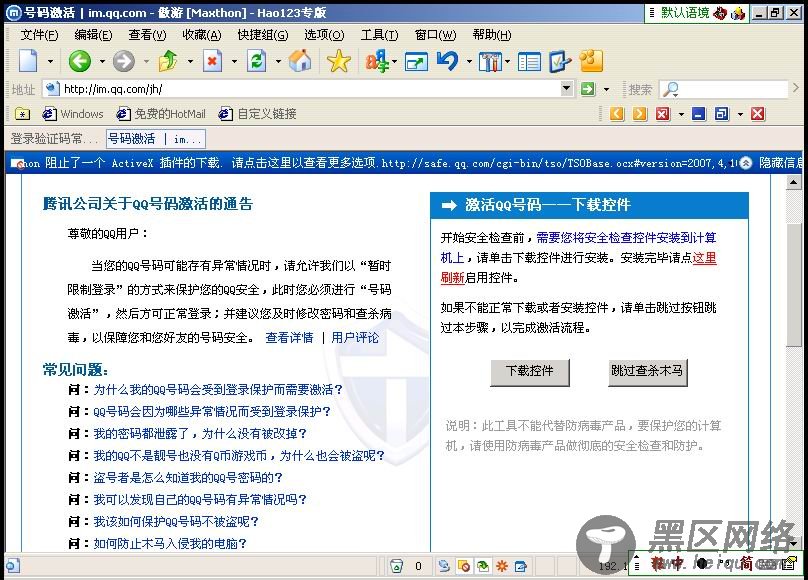Image resolution: width=808 pixels, height=580 pixels.
Task: Click the blue Undo arrow icon
Action: coord(447,61)
